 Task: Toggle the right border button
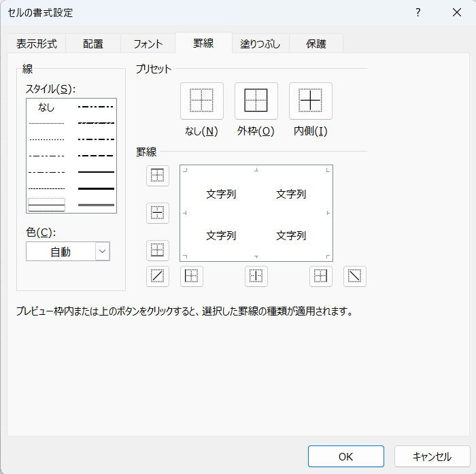click(x=321, y=276)
